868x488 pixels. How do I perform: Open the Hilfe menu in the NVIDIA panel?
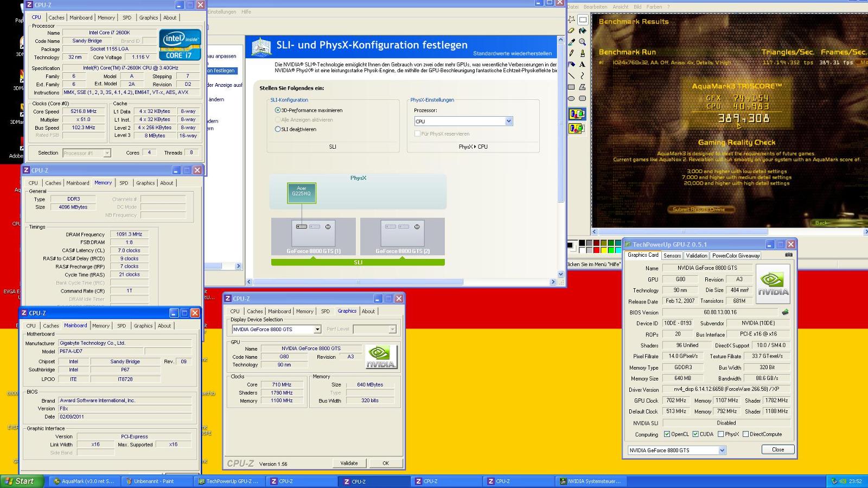(246, 12)
